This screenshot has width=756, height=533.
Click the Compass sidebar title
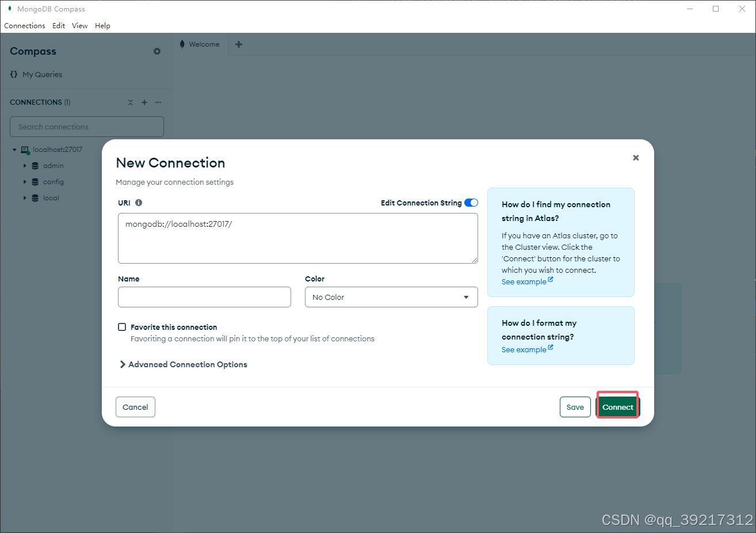[x=33, y=51]
